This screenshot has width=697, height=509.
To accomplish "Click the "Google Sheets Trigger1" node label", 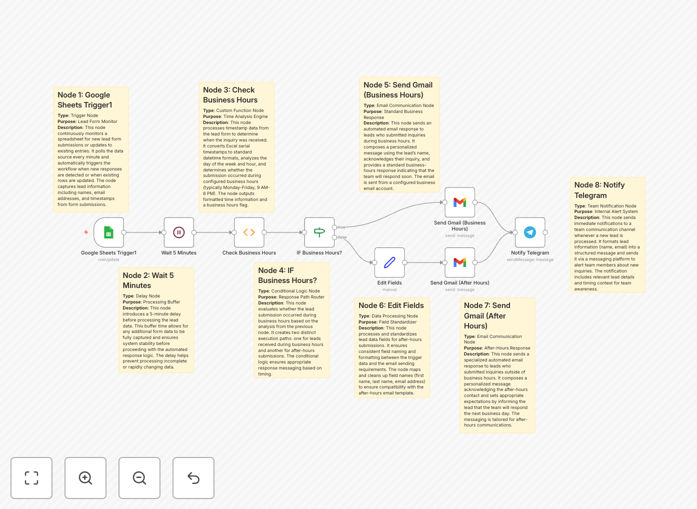I will tap(108, 252).
